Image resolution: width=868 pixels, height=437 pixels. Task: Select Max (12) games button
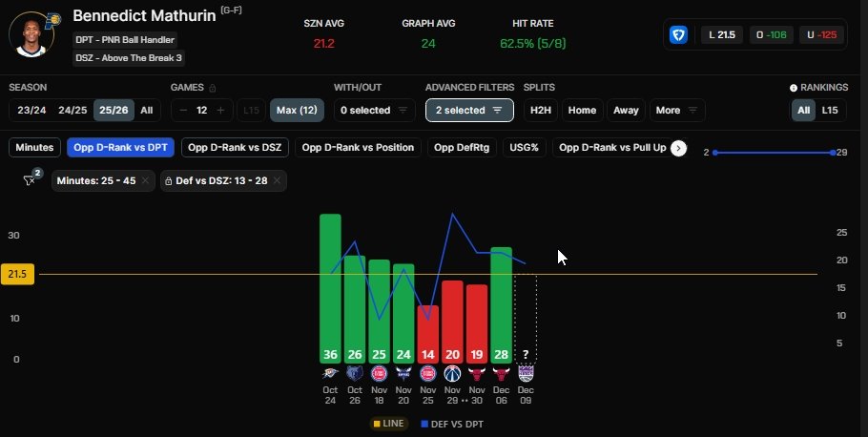pyautogui.click(x=297, y=111)
